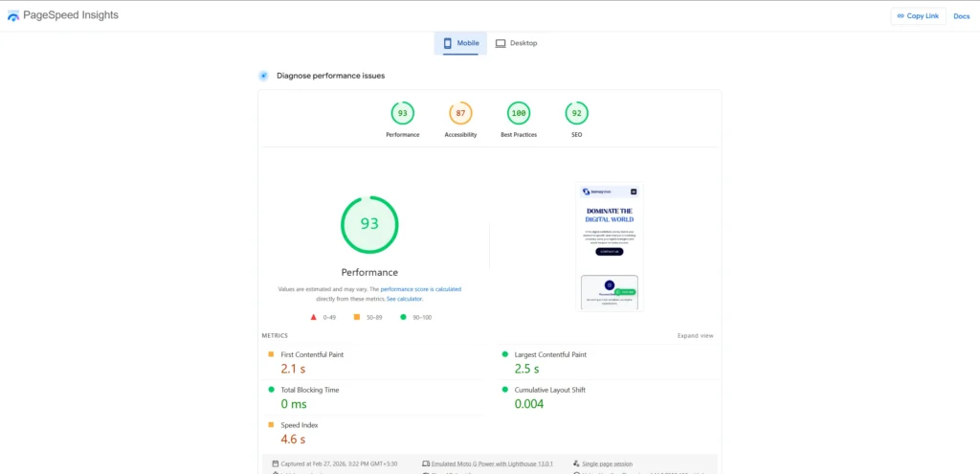This screenshot has height=474, width=980.
Task: Click the First Contentful Paint label
Action: [312, 354]
